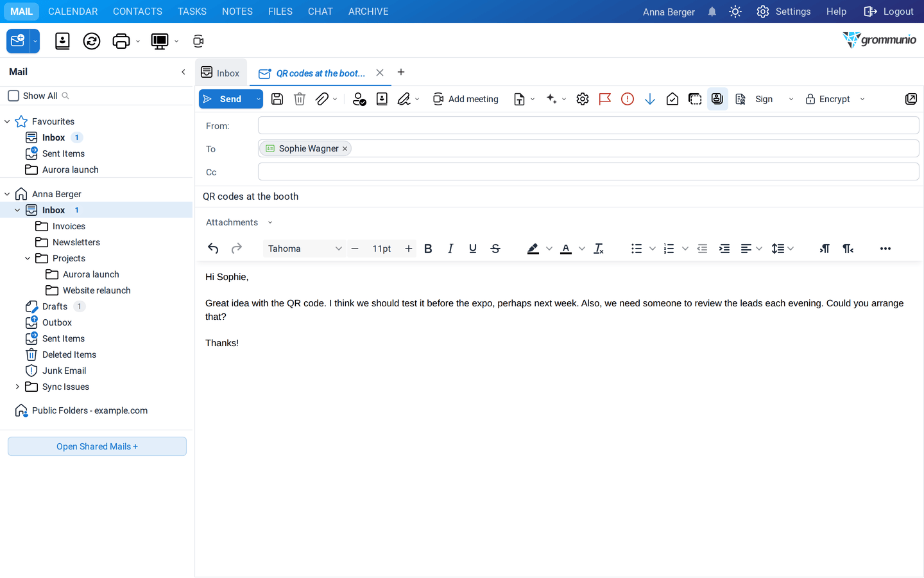Remove Sophie Wagner from recipients
The height and width of the screenshot is (578, 924).
[345, 149]
